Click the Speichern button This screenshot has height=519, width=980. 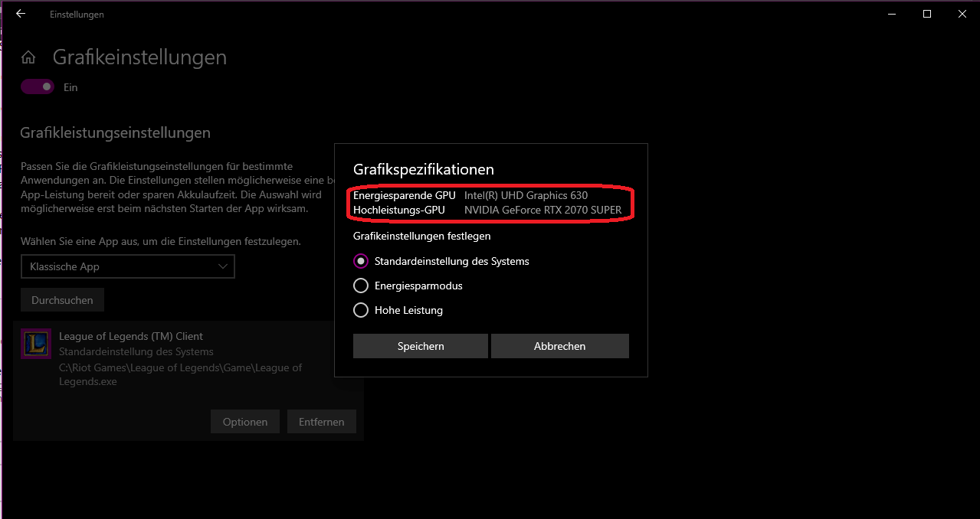[x=421, y=346]
